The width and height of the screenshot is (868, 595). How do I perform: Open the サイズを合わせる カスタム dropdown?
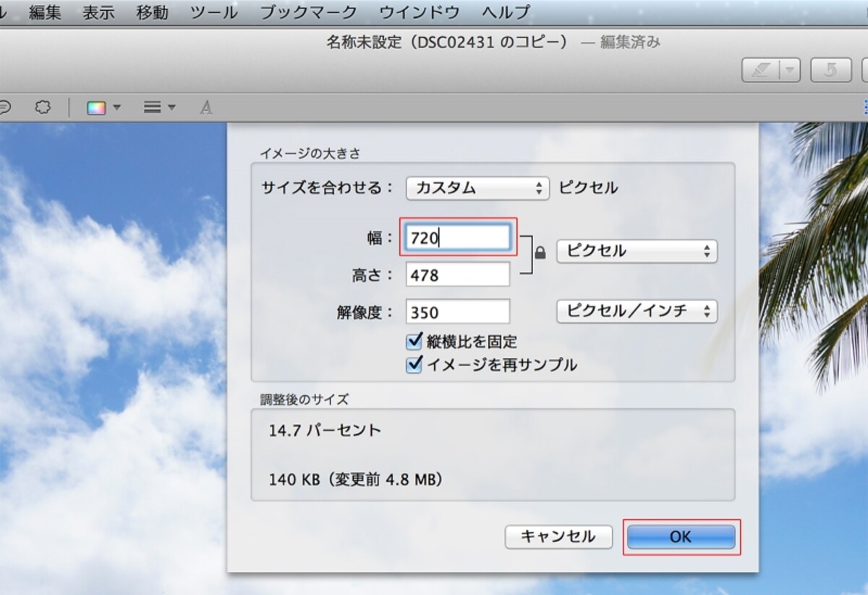point(477,188)
